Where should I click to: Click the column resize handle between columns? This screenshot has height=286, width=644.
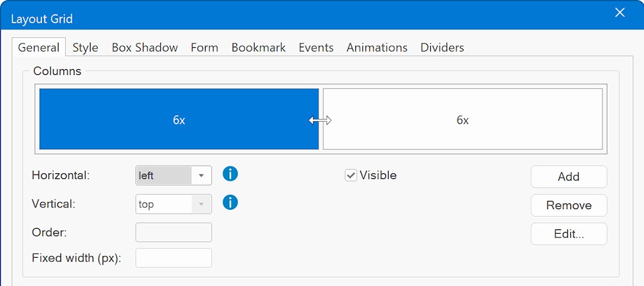click(x=320, y=120)
